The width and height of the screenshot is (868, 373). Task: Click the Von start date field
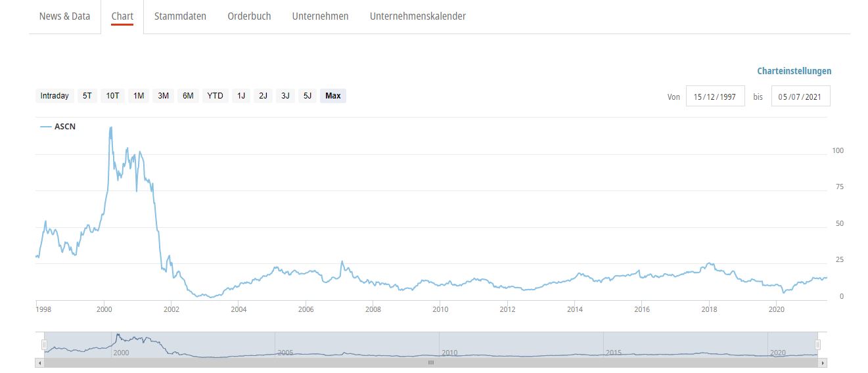pyautogui.click(x=715, y=97)
